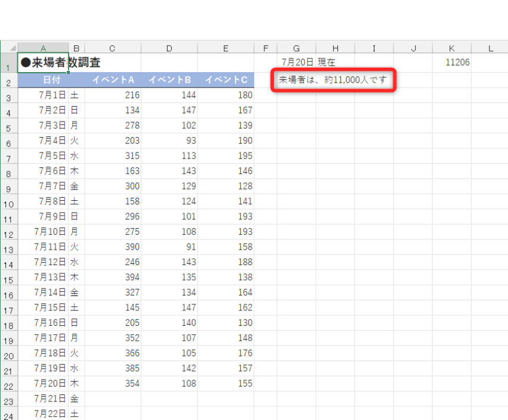Click Event A value 278
The image size is (508, 420).
click(113, 126)
